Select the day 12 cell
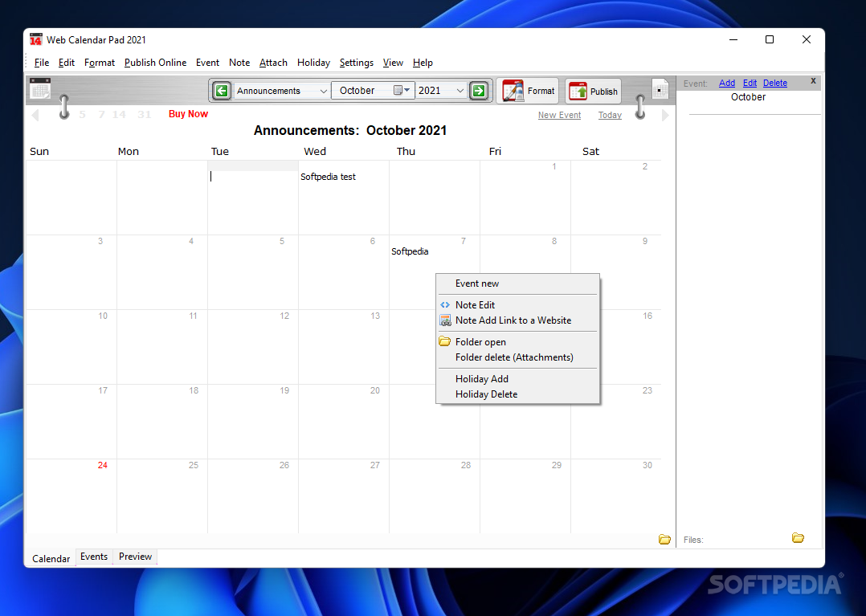The width and height of the screenshot is (866, 616). 253,347
